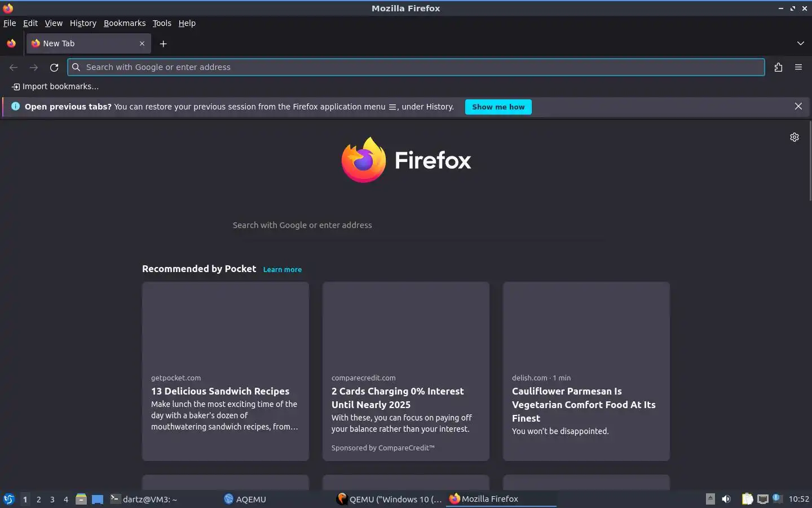Select the New Tab tab
812x508 pixels.
pos(89,43)
